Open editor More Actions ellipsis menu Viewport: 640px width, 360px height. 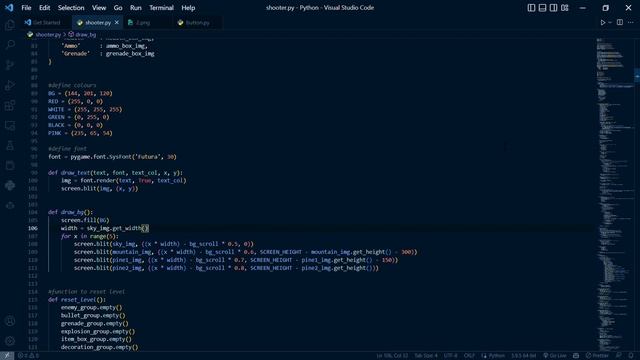[631, 22]
